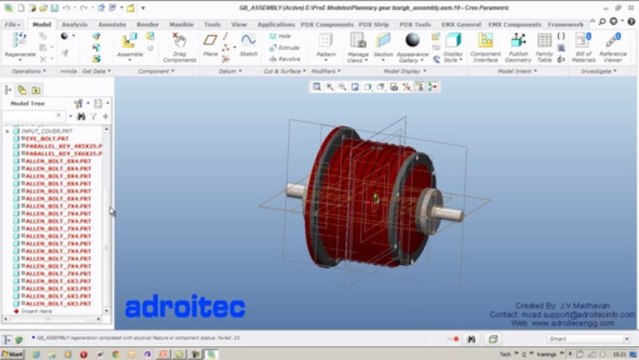The height and width of the screenshot is (360, 639).
Task: Click the Creo search magnifier near help
Action: coord(602,22)
